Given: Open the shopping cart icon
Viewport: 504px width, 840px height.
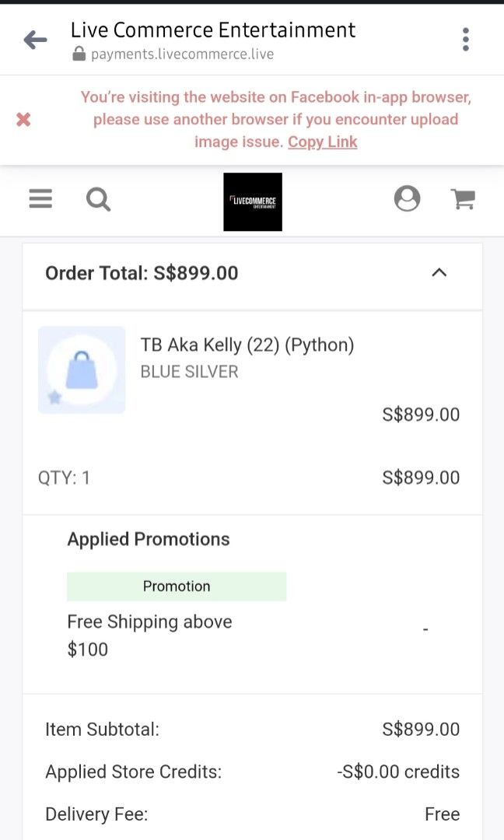Looking at the screenshot, I should coord(463,198).
